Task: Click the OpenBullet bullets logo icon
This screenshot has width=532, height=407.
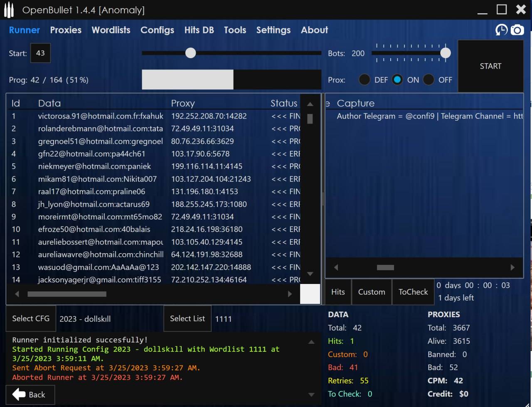Action: (9, 10)
